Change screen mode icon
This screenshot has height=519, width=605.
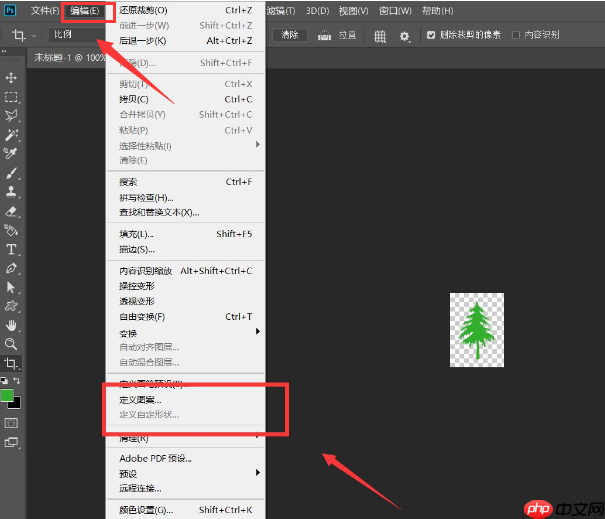tap(11, 442)
